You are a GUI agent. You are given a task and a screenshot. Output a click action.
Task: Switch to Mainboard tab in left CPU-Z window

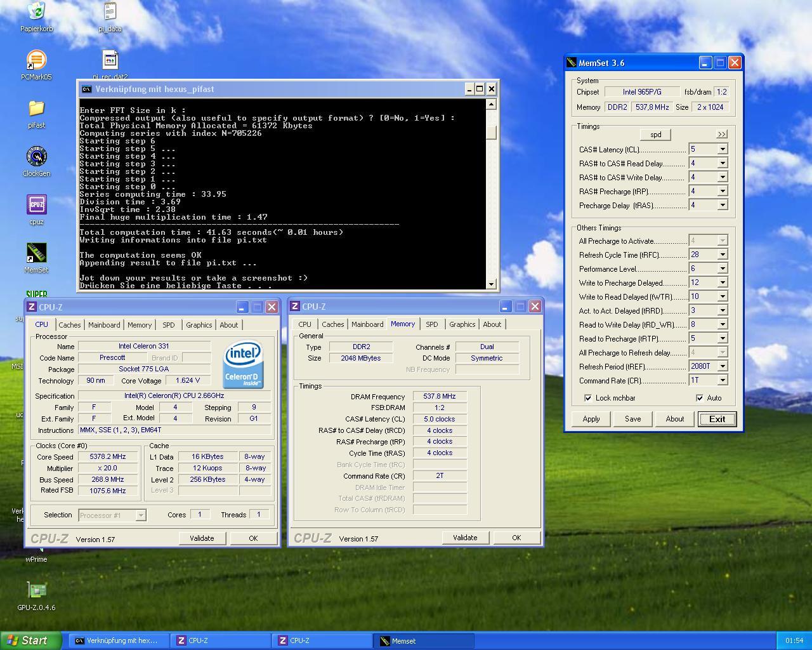click(104, 325)
